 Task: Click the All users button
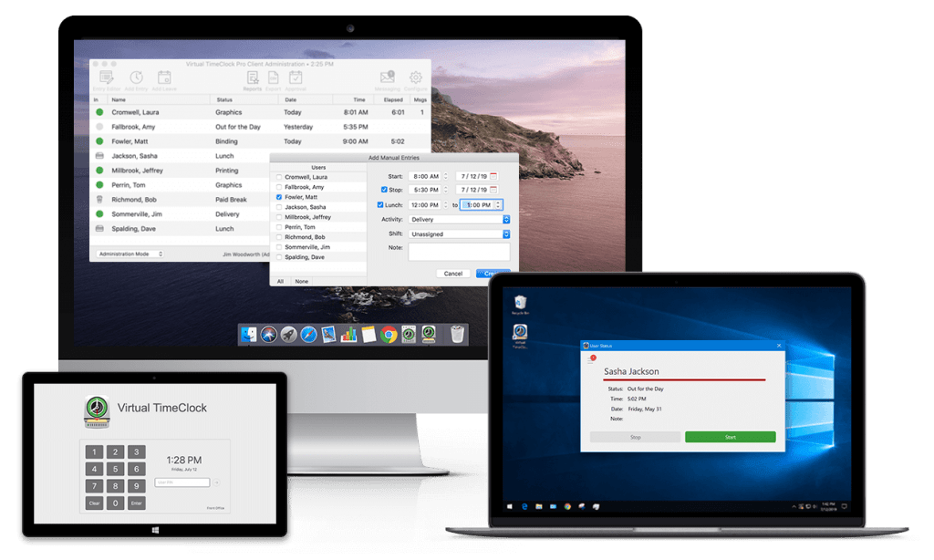pyautogui.click(x=280, y=281)
